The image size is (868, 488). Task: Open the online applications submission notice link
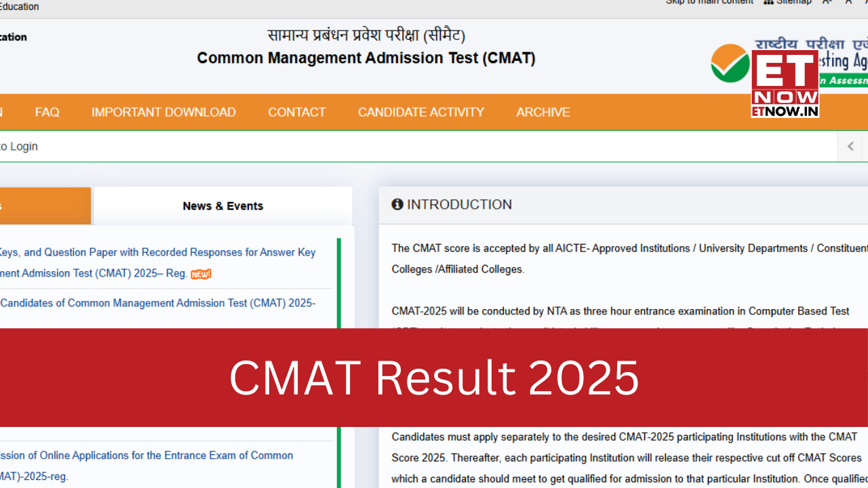pyautogui.click(x=146, y=465)
